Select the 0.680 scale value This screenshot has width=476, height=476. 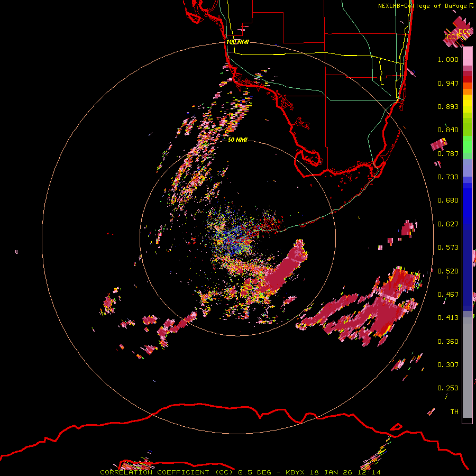coord(448,200)
